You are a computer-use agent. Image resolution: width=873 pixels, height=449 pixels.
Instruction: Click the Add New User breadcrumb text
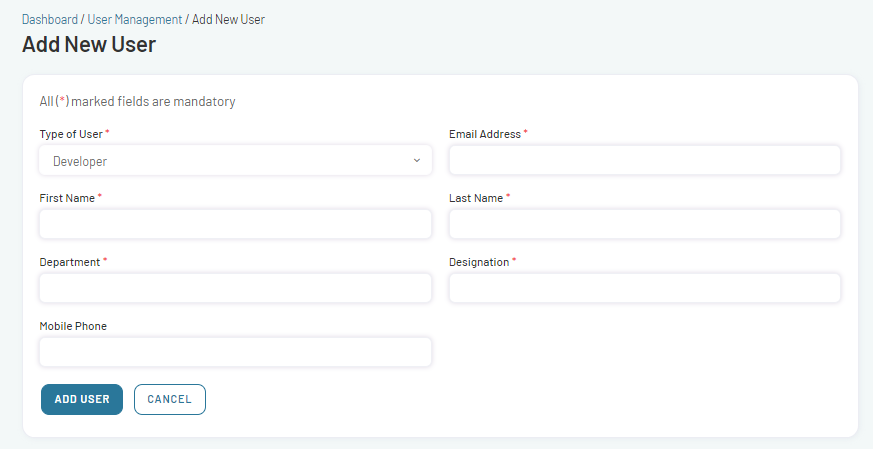pyautogui.click(x=228, y=19)
